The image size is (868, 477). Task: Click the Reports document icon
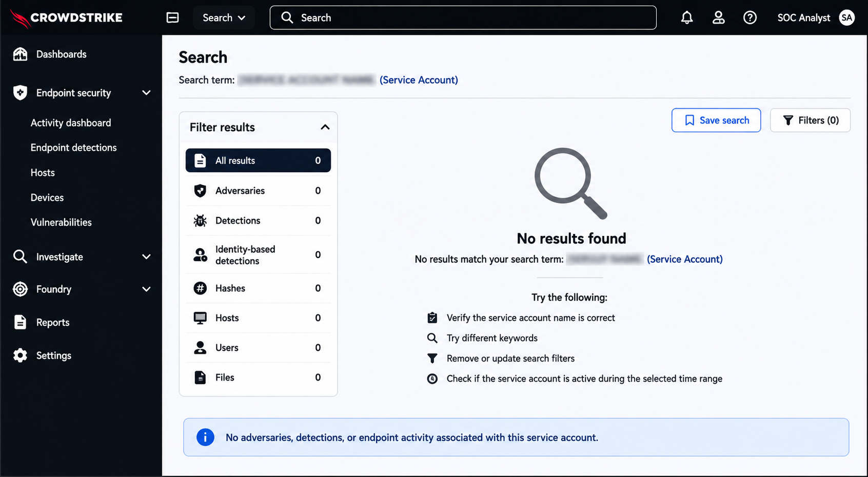click(x=20, y=322)
